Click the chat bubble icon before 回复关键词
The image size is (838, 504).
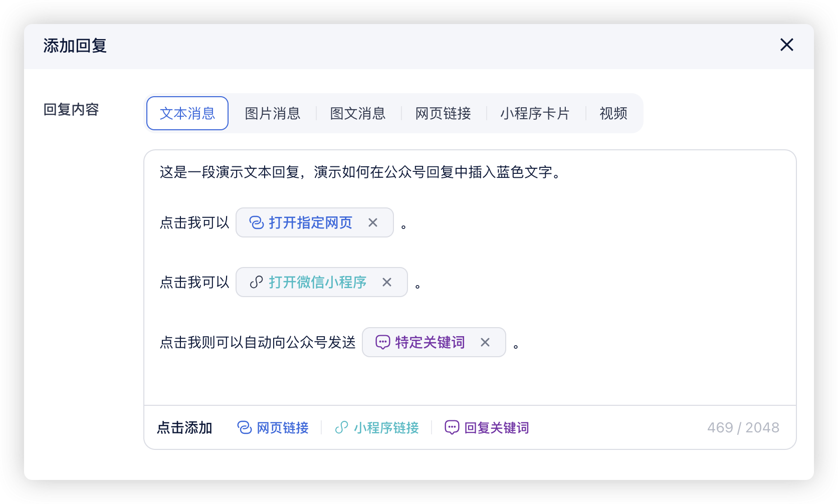coord(452,427)
